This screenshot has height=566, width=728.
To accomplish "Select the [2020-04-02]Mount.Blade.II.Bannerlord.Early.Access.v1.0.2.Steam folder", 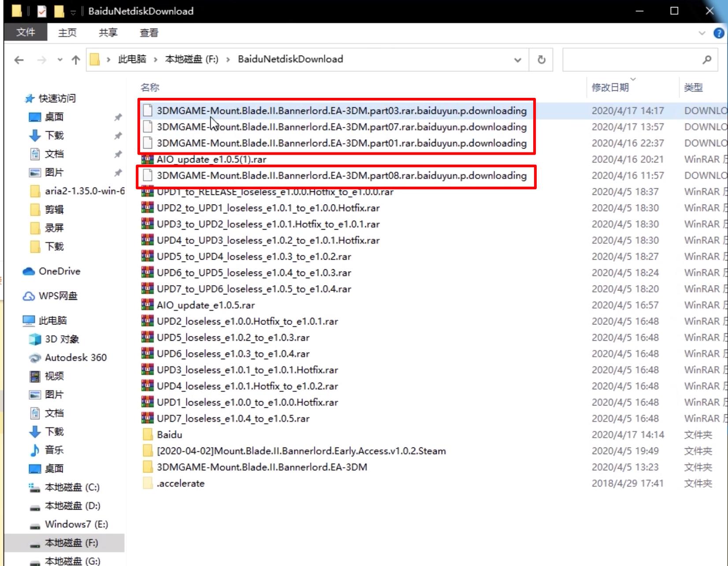I will (x=301, y=451).
